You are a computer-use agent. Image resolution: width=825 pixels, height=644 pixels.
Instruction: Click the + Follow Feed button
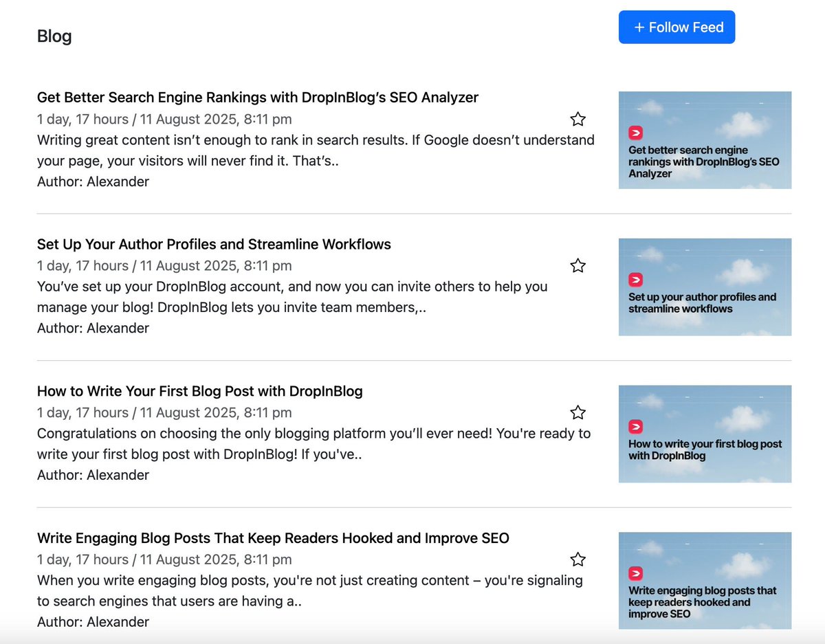click(677, 27)
